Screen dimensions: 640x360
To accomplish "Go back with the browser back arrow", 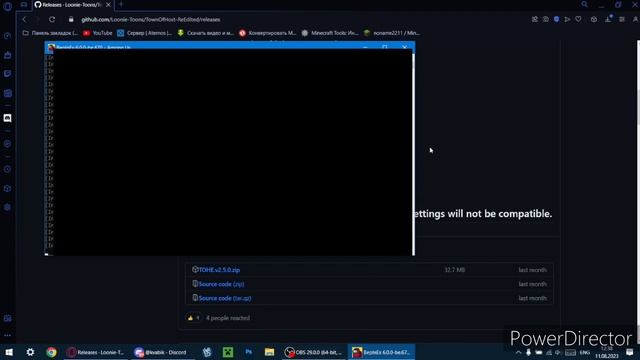I will [x=24, y=19].
